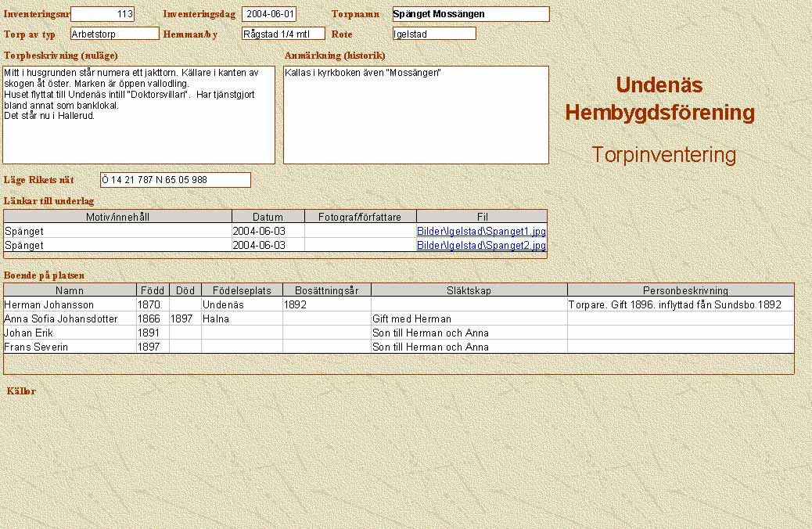Open the Bilder\Igelstad\Spanget1.jpg link
The width and height of the screenshot is (812, 529).
click(481, 232)
